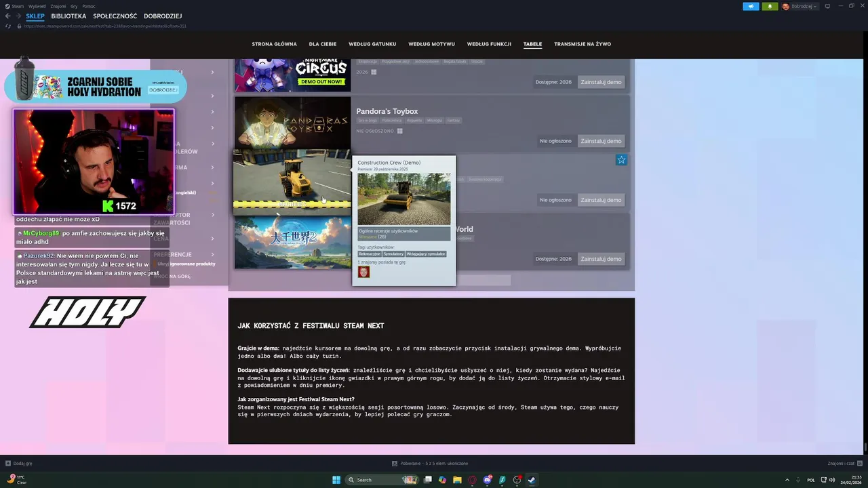Switch to SPOŁECZNOŚĆ tab

[115, 16]
